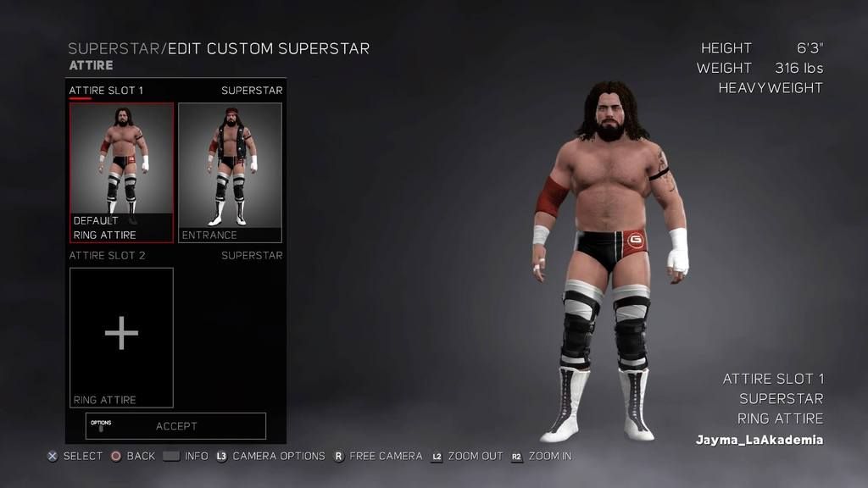Click the circle Back icon

[115, 457]
